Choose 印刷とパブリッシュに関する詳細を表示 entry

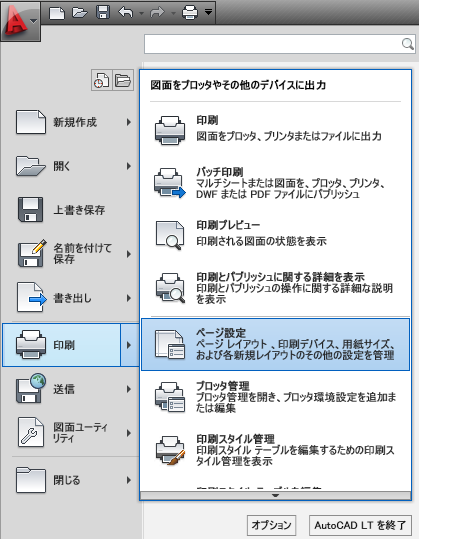(x=275, y=288)
